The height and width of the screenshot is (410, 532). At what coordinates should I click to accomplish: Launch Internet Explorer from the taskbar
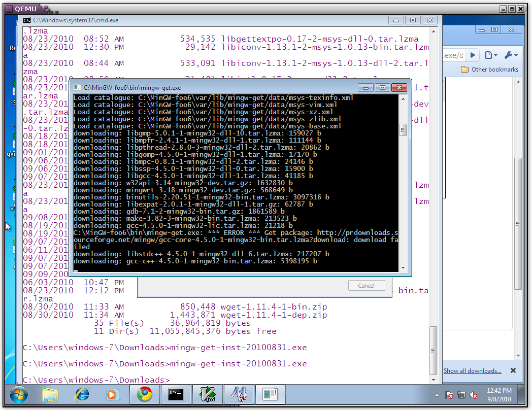coord(82,394)
